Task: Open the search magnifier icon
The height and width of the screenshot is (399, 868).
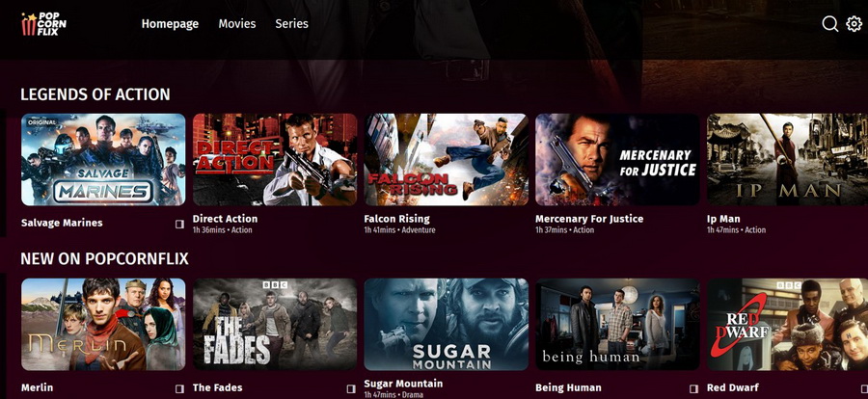Action: (829, 24)
